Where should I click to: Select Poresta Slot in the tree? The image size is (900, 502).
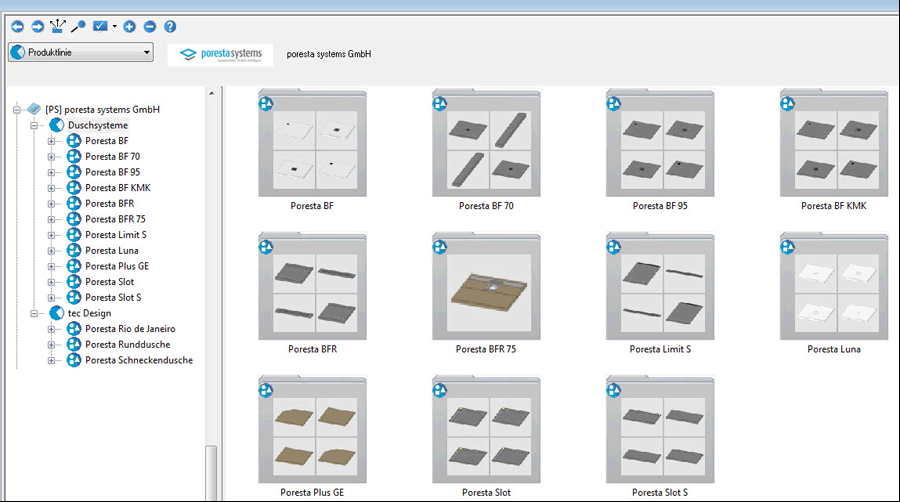tap(110, 282)
